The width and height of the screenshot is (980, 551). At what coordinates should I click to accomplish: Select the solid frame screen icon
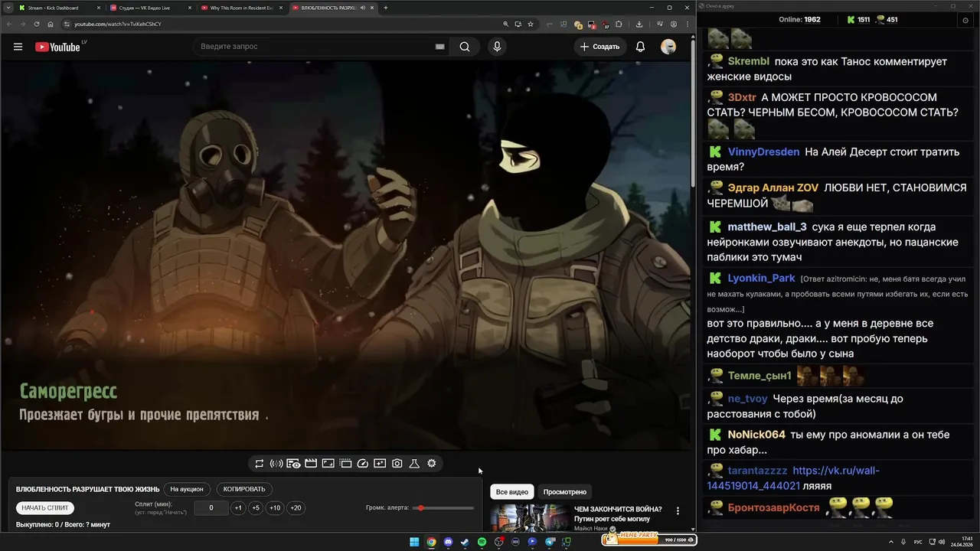click(328, 463)
